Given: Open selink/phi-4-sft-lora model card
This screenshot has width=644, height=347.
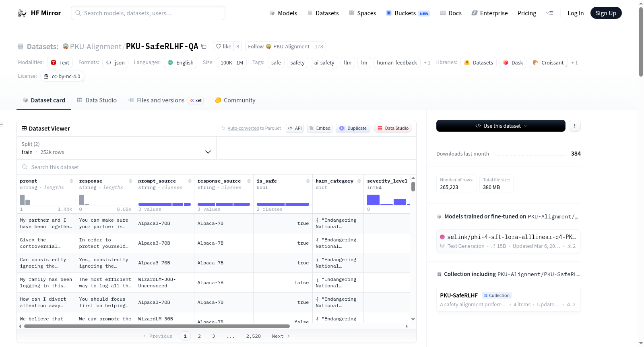Looking at the screenshot, I should pyautogui.click(x=508, y=241).
